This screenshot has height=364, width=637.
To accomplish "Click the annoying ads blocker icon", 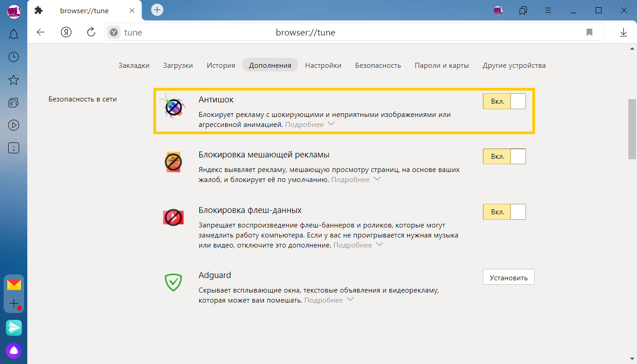I will click(x=173, y=162).
